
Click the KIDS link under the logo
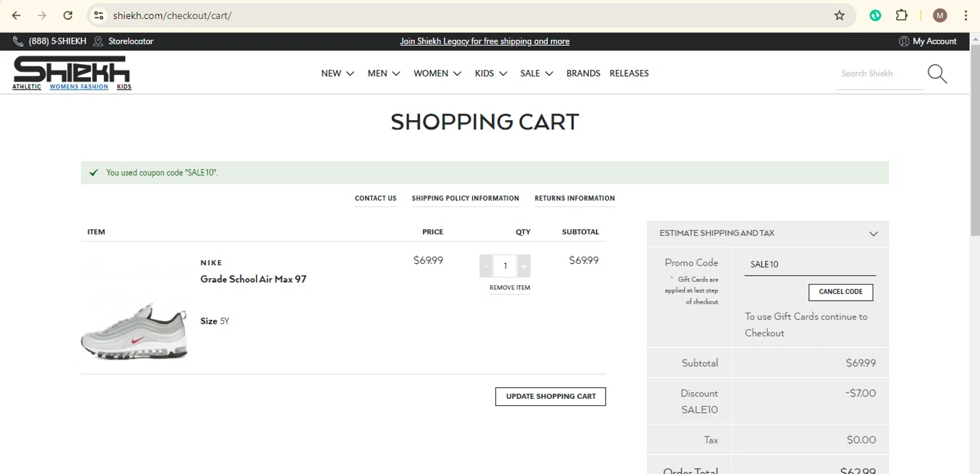click(x=124, y=87)
